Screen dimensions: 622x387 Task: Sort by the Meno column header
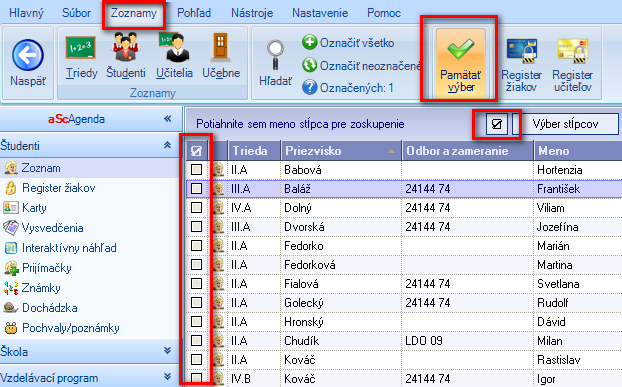pyautogui.click(x=578, y=151)
